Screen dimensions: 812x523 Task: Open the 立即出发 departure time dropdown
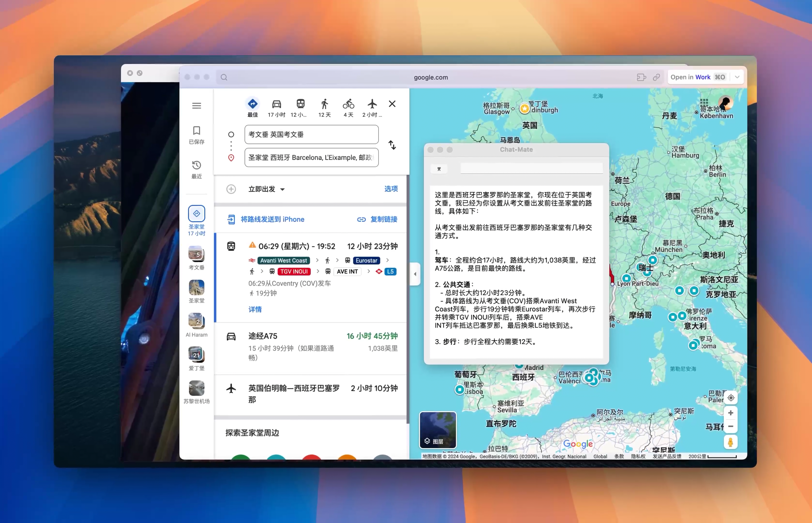tap(266, 189)
